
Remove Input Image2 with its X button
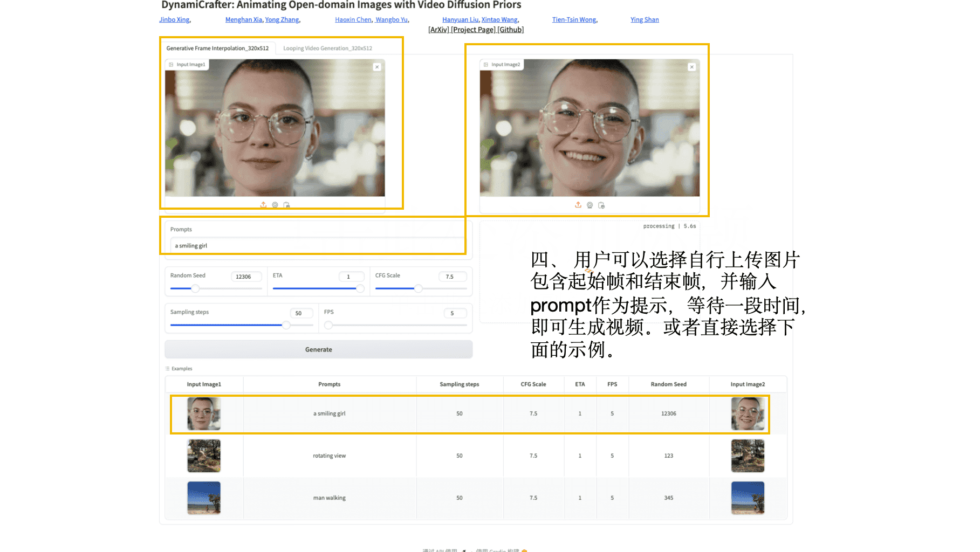click(x=692, y=67)
